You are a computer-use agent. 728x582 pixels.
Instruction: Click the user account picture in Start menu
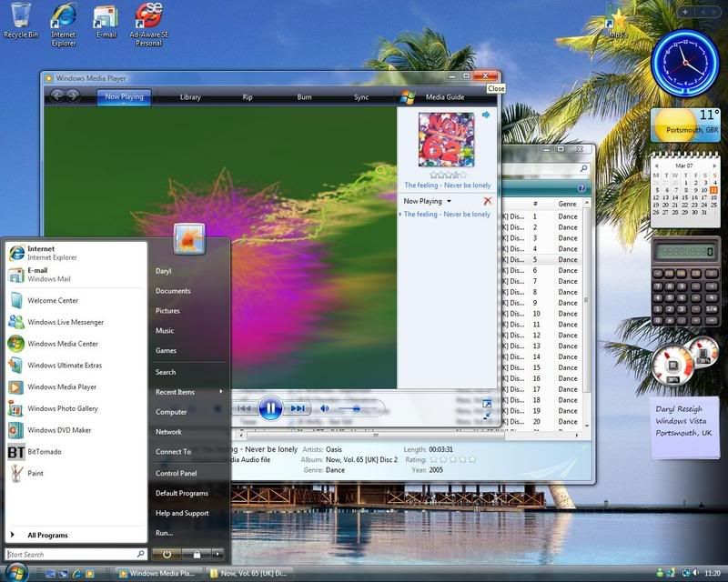tap(189, 239)
